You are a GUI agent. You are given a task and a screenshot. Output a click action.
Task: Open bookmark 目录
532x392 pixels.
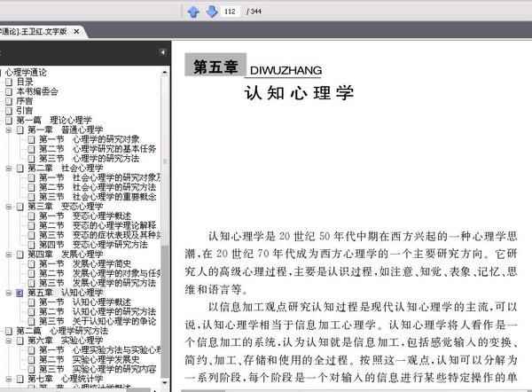pyautogui.click(x=25, y=82)
